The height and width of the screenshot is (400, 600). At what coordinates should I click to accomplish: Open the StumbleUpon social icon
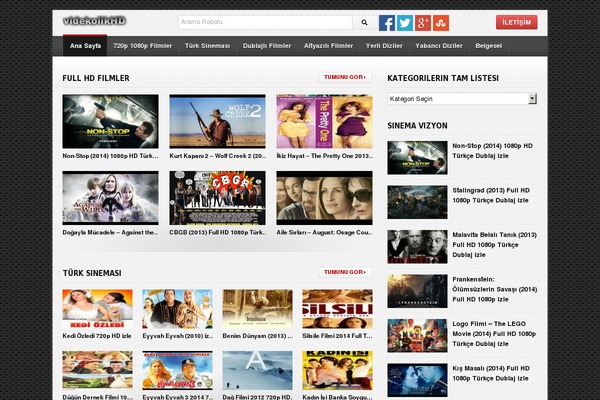[x=441, y=23]
